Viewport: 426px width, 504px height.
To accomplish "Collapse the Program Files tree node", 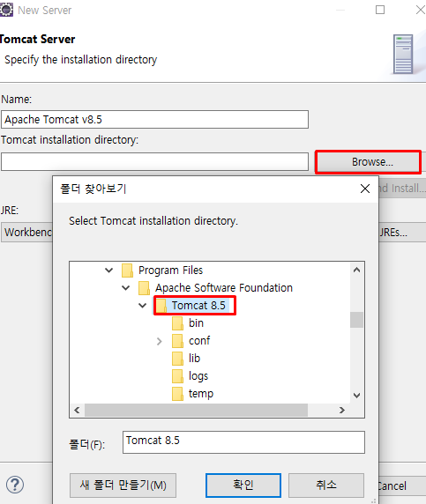I will click(109, 270).
